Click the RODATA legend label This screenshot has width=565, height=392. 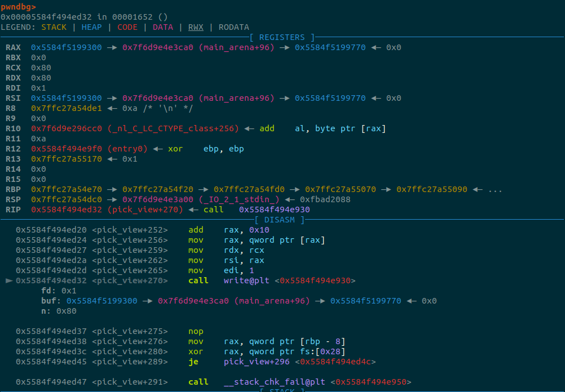point(233,27)
